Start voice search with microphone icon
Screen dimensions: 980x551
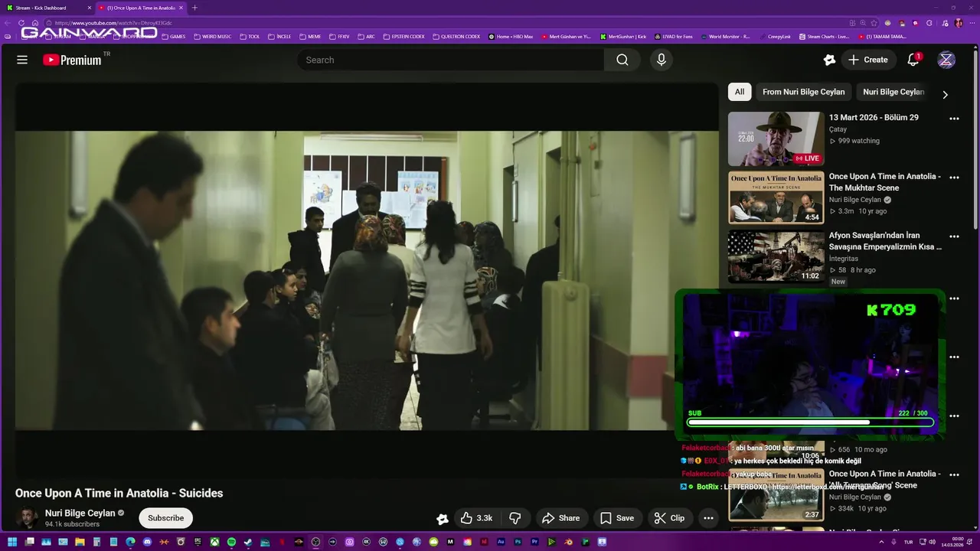(x=661, y=60)
